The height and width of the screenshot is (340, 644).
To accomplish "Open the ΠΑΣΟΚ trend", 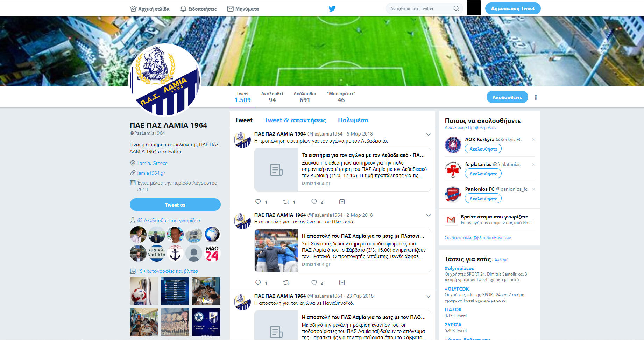I will click(x=453, y=310).
